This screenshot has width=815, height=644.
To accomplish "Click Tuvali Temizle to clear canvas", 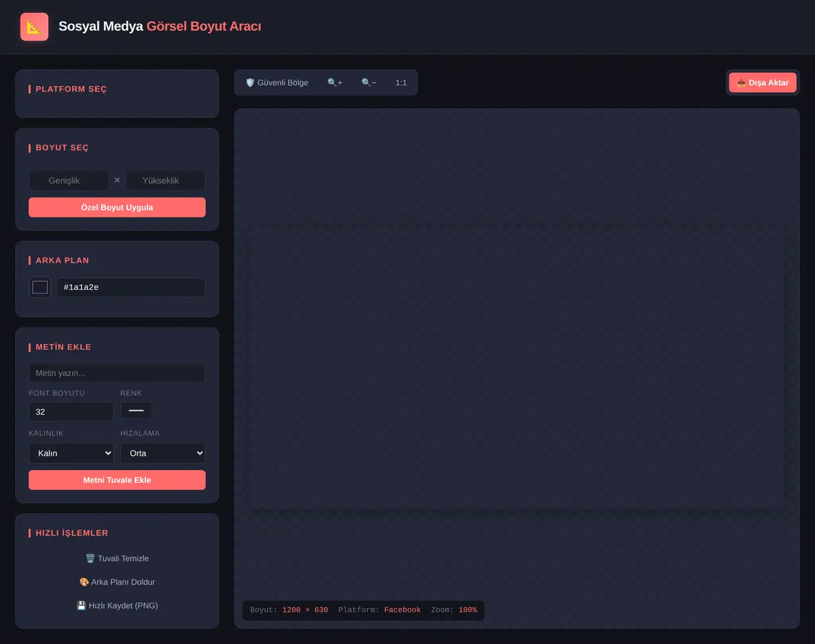I will tap(117, 558).
